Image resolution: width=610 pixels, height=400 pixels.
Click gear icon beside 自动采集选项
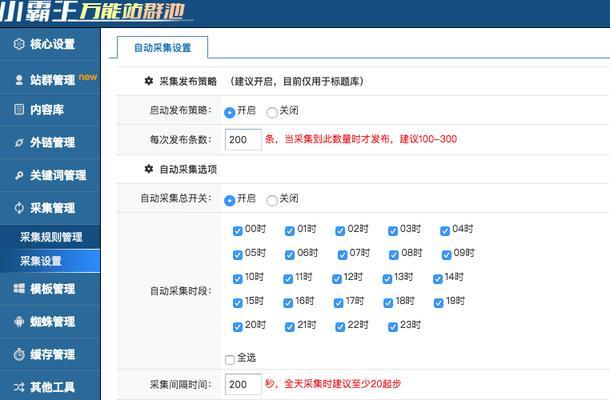coord(149,169)
